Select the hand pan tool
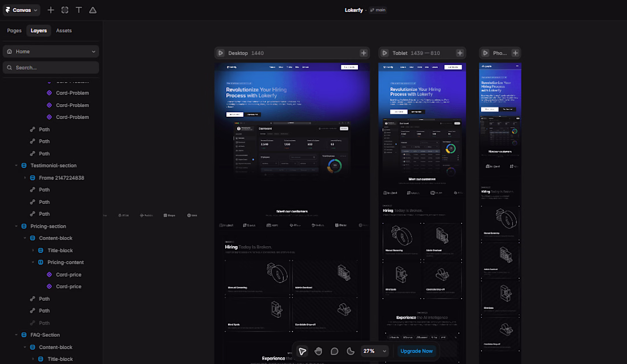The height and width of the screenshot is (364, 627). click(318, 351)
